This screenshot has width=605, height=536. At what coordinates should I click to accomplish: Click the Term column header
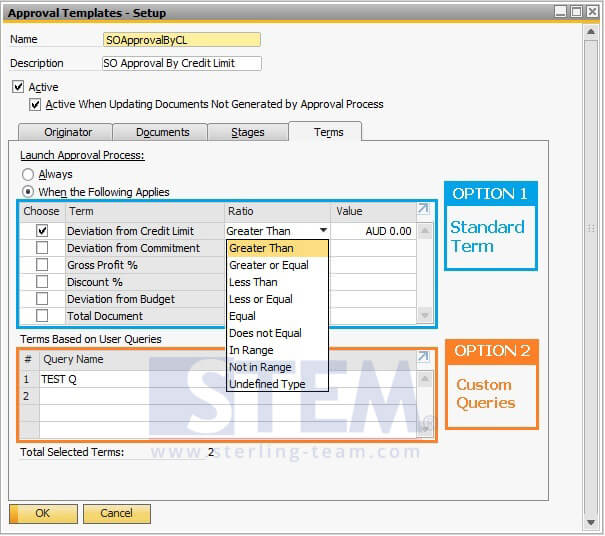(x=145, y=211)
